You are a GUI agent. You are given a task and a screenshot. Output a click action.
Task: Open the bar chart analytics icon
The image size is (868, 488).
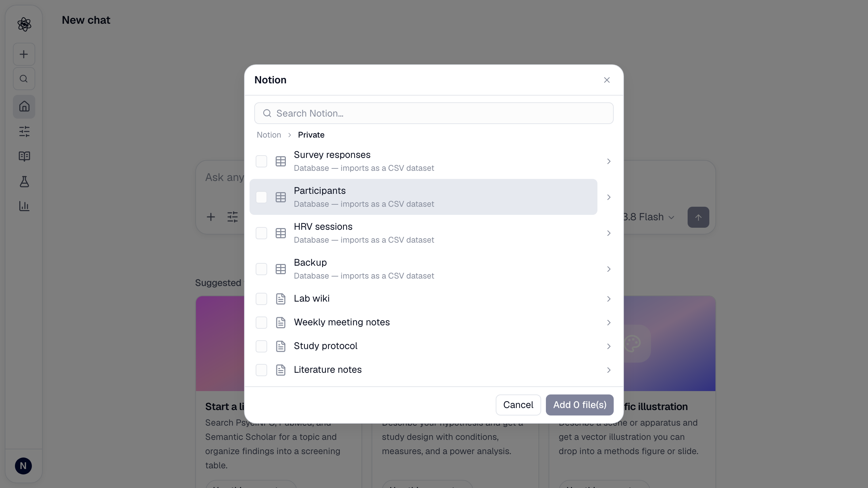point(24,206)
